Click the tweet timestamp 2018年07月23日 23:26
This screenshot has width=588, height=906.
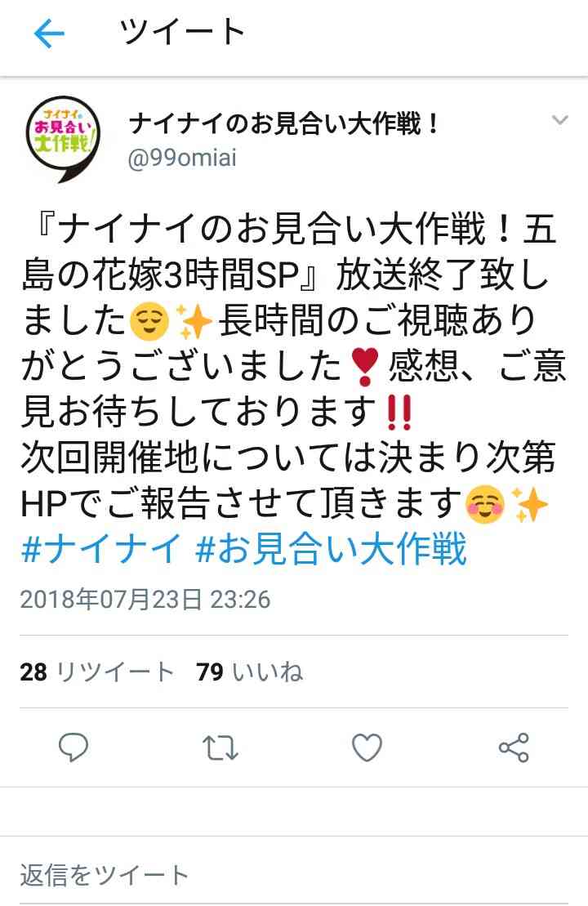(x=145, y=600)
